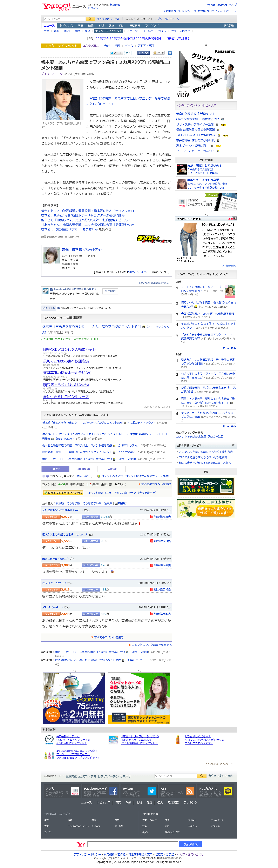Click the 安藤美姫 trending word
Screen dimensions: 278x868
click(71, 776)
